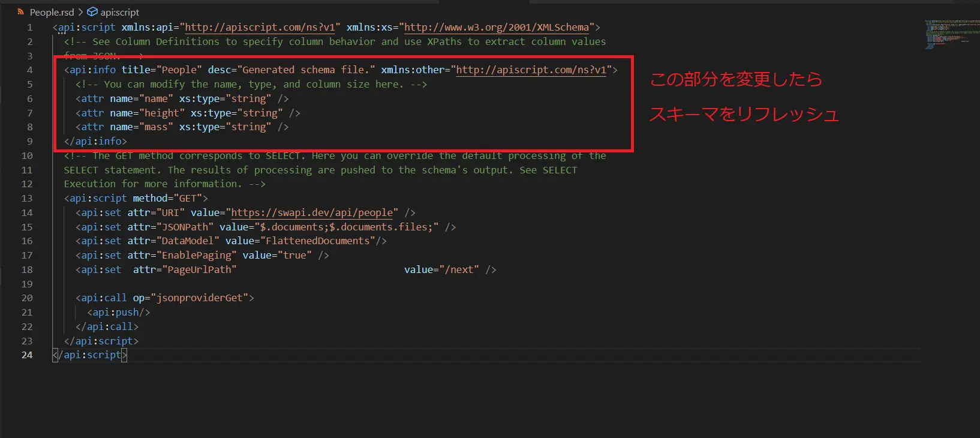Click the closing api:script tag on line 24
Screen dimensions: 980x438
[90, 355]
